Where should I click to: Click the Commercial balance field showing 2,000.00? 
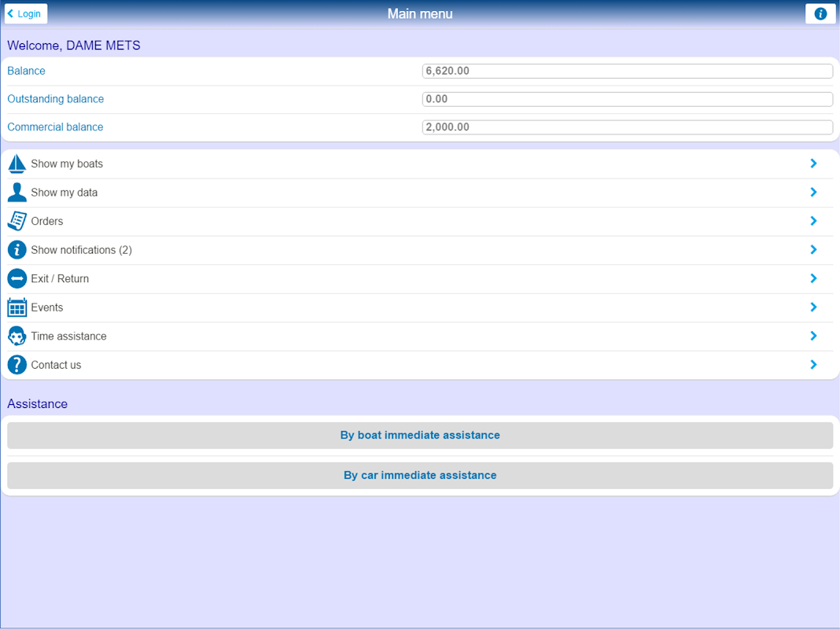point(628,127)
